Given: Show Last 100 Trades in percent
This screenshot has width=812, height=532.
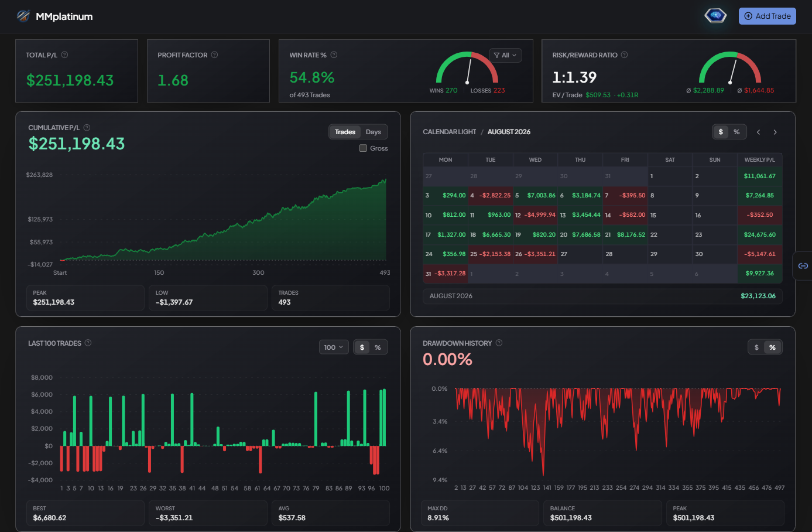Looking at the screenshot, I should click(x=378, y=347).
